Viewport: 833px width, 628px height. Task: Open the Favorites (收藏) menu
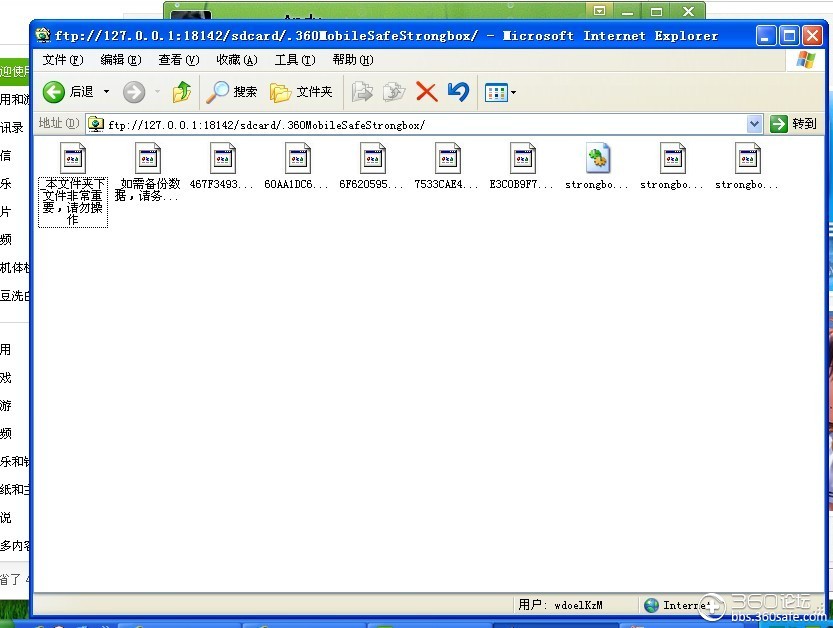pos(236,60)
